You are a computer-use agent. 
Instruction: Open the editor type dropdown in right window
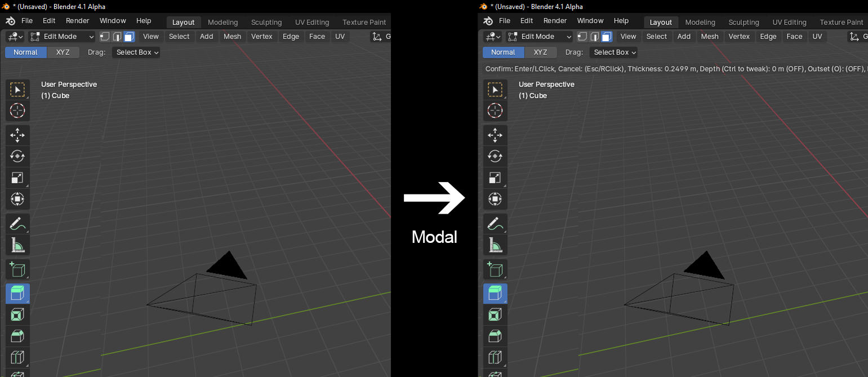493,37
